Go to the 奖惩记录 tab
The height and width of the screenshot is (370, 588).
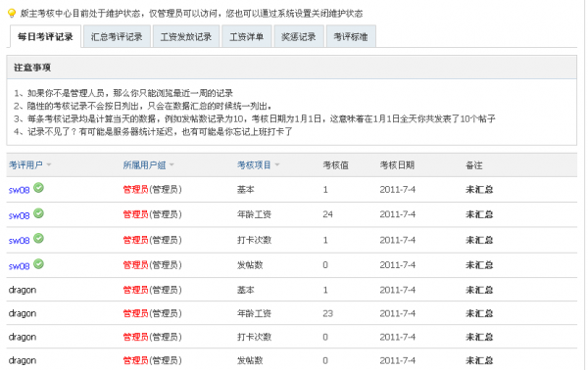pyautogui.click(x=299, y=36)
